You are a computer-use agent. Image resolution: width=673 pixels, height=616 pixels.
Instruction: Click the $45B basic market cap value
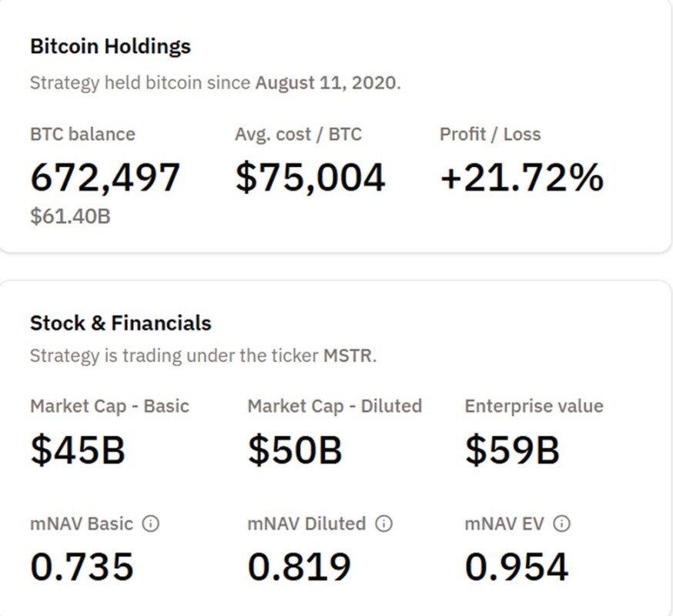[x=77, y=450]
